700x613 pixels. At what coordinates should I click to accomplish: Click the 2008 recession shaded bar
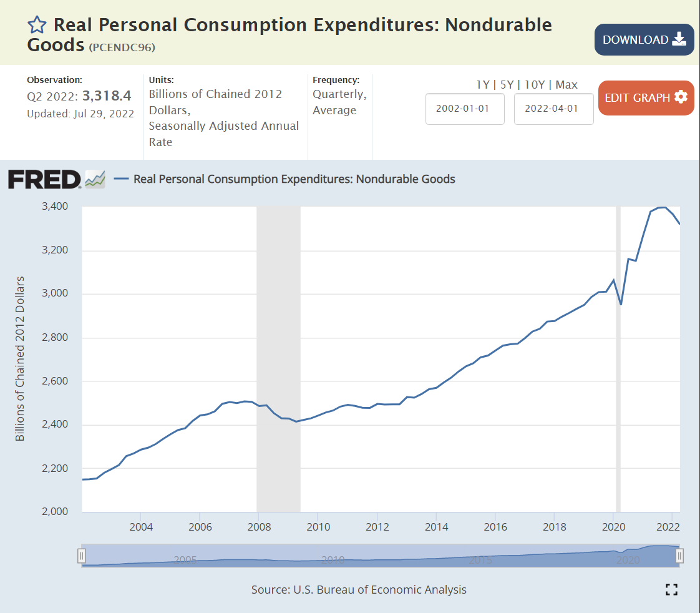(x=278, y=359)
